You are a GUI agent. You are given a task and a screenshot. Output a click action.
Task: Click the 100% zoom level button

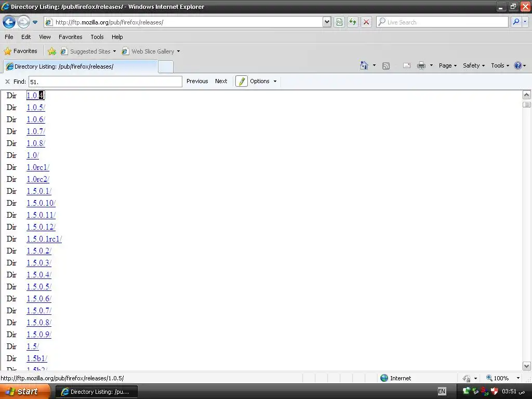[497, 378]
